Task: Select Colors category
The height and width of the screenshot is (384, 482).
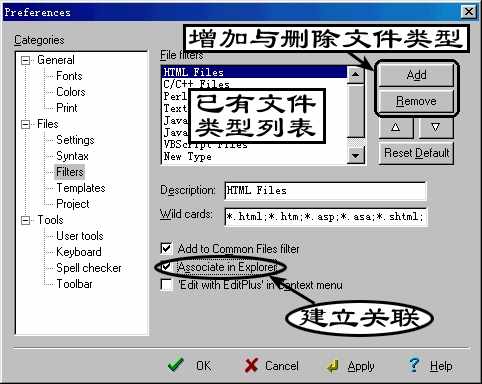Action: click(71, 92)
